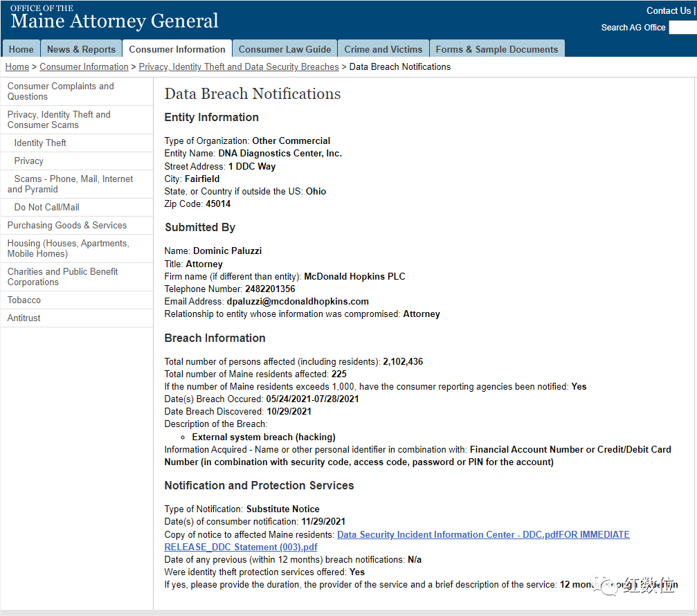Click total persons affected value 2,102,436

pos(403,362)
